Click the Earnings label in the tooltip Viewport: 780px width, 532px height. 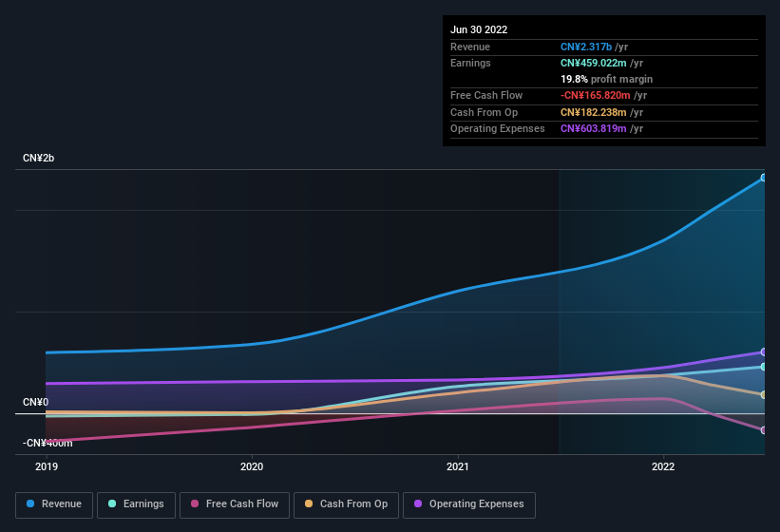click(470, 63)
